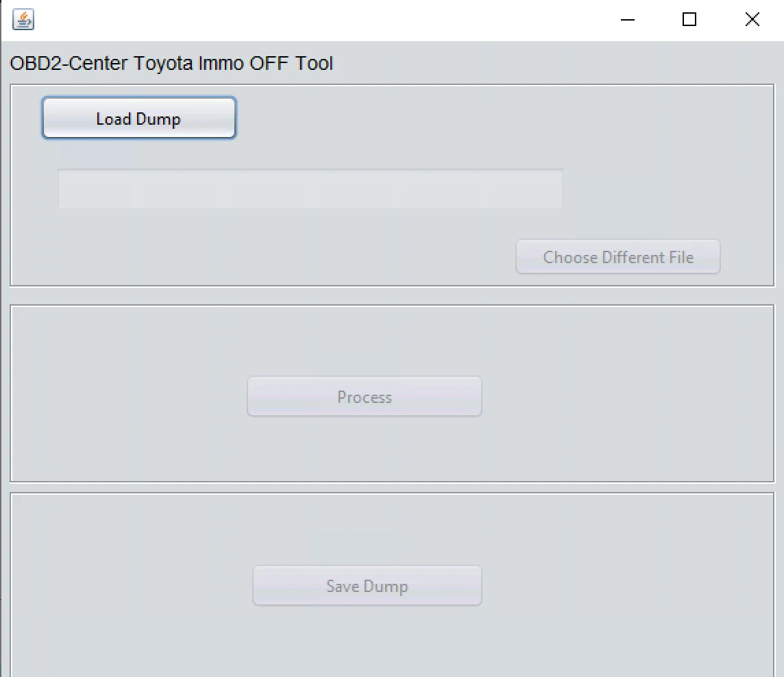Focus the loaded file path text field
The height and width of the screenshot is (677, 784).
pos(310,188)
